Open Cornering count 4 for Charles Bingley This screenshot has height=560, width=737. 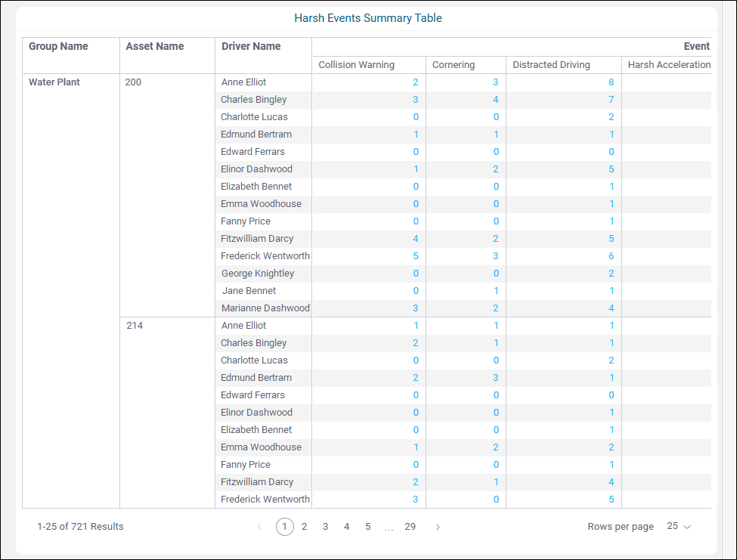click(x=495, y=100)
